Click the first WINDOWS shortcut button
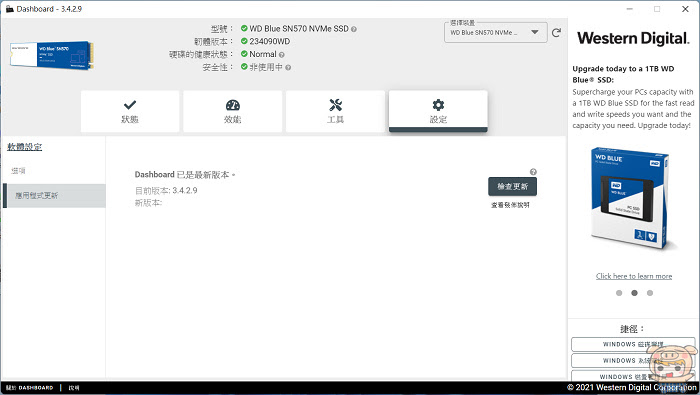This screenshot has height=395, width=700. [x=633, y=344]
